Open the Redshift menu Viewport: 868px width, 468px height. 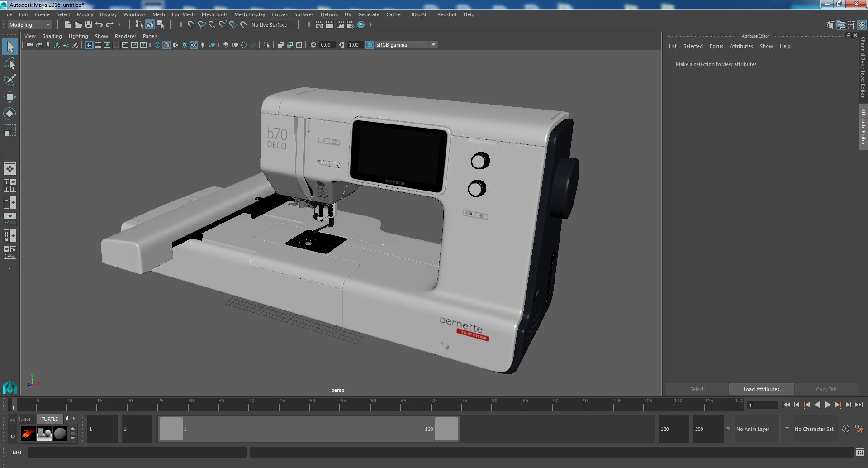[x=447, y=14]
